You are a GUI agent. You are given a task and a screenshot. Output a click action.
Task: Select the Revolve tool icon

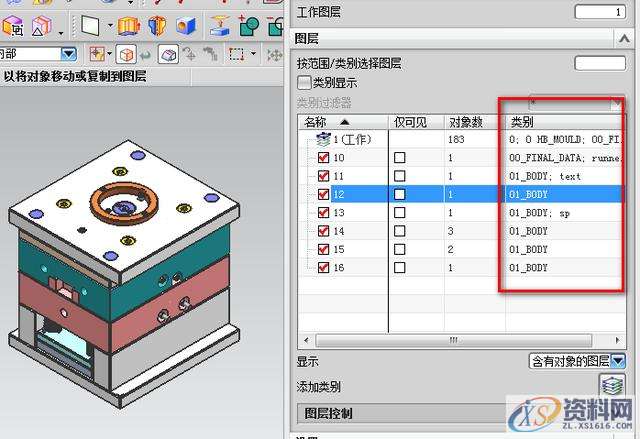(x=157, y=25)
